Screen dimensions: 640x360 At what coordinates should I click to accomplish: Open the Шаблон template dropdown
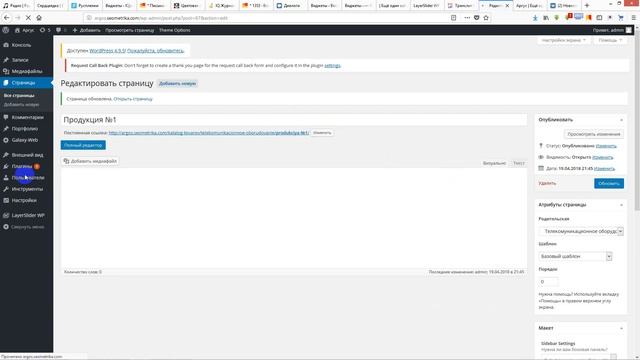click(x=575, y=256)
